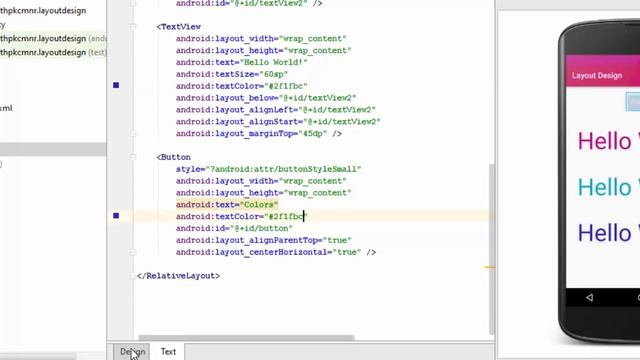Collapse the Button tag fold marker
This screenshot has width=640, height=360.
click(133, 157)
